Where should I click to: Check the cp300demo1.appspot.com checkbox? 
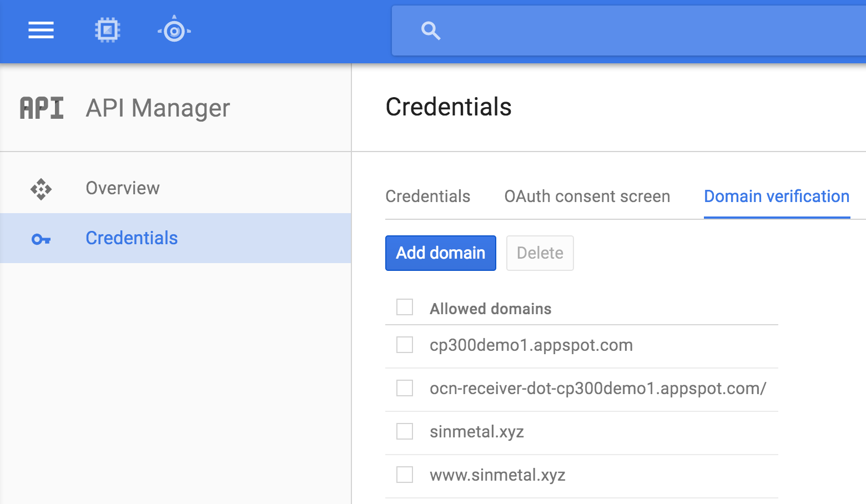[x=405, y=345]
